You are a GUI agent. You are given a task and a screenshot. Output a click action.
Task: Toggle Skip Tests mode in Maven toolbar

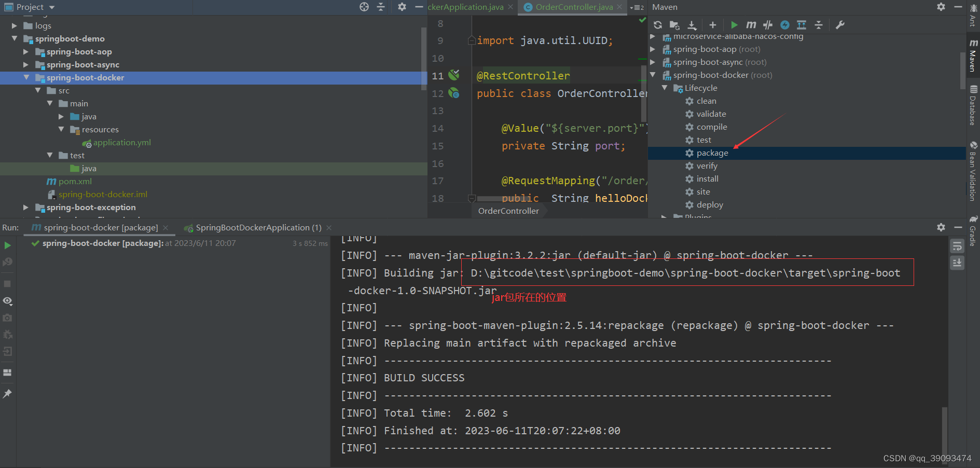[x=768, y=25]
